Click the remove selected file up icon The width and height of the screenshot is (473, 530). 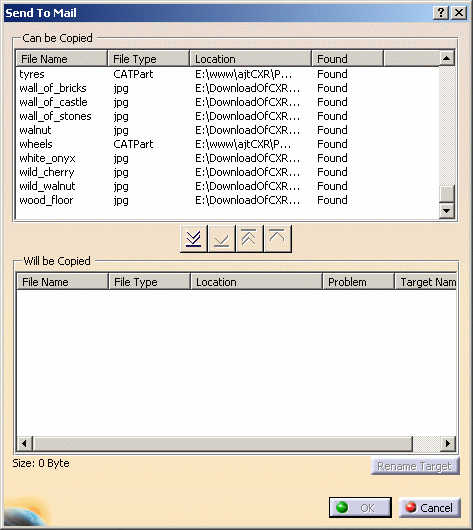coord(277,239)
